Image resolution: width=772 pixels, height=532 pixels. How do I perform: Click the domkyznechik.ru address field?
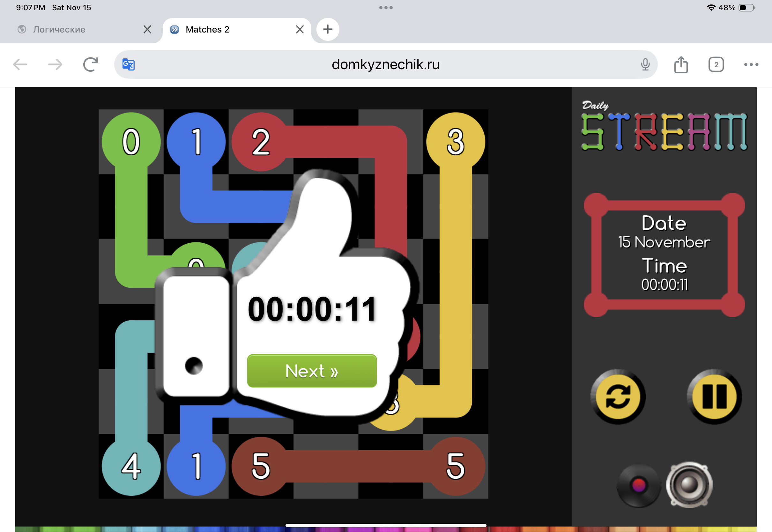click(385, 64)
